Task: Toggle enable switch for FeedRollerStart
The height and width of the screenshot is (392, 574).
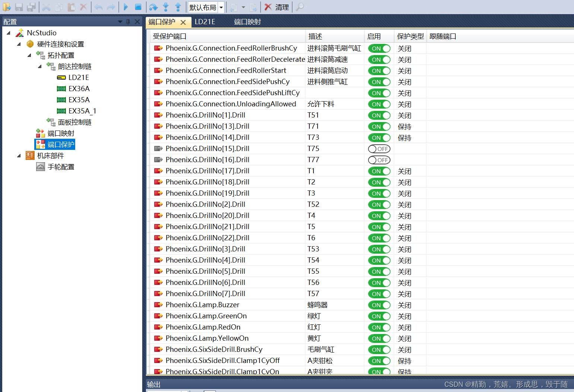Action: tap(379, 71)
